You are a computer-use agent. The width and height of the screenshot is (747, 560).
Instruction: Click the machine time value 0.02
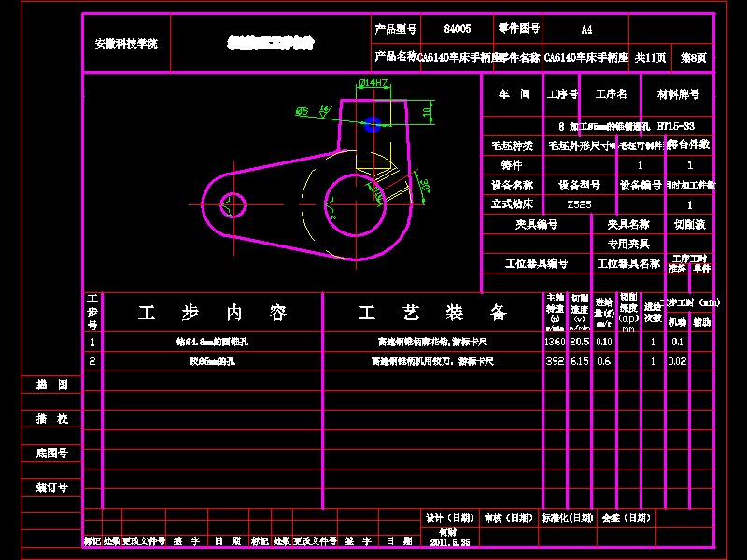coord(677,361)
